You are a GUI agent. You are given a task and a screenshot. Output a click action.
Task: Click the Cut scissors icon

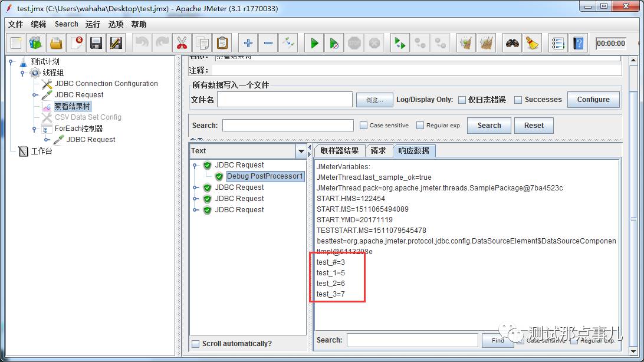pyautogui.click(x=182, y=43)
